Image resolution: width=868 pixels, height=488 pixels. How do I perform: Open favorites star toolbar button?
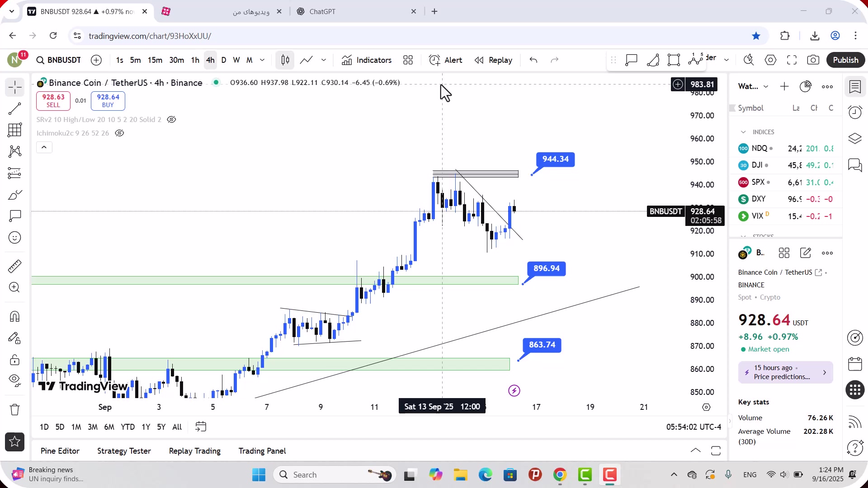(15, 442)
